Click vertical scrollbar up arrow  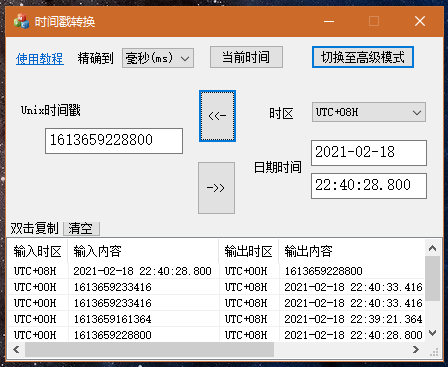click(x=432, y=248)
